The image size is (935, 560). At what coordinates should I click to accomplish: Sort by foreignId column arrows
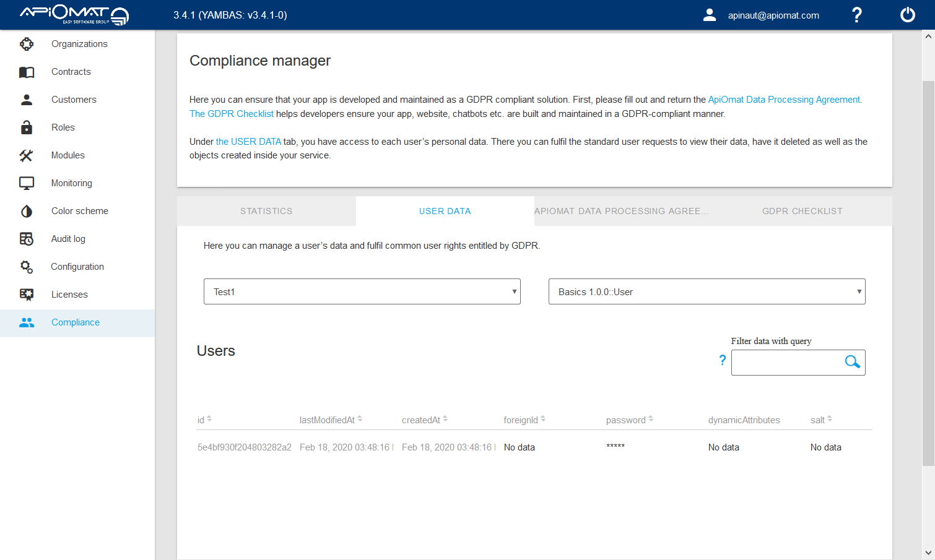[x=543, y=419]
